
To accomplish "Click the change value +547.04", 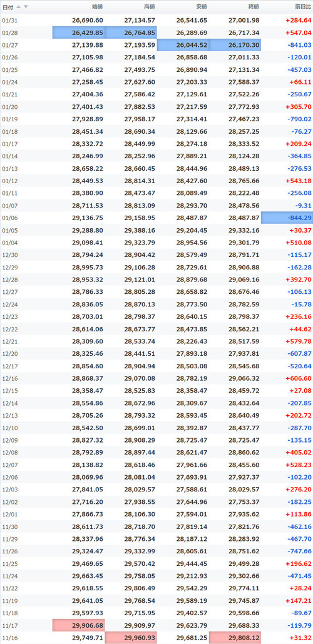I will [298, 33].
